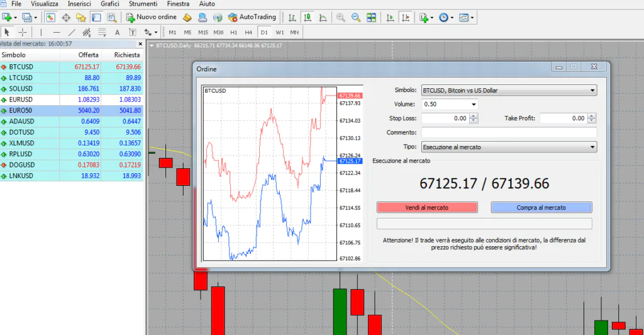Click the Take Profit stepper arrows
The image size is (644, 335).
[x=591, y=118]
